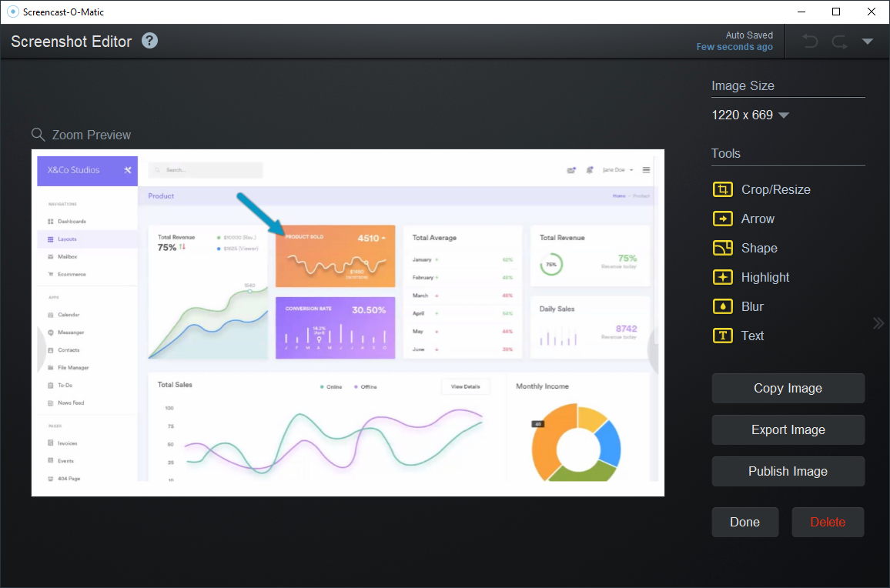Image resolution: width=890 pixels, height=588 pixels.
Task: Maximize the Screencast-O-Matic window
Action: 836,12
